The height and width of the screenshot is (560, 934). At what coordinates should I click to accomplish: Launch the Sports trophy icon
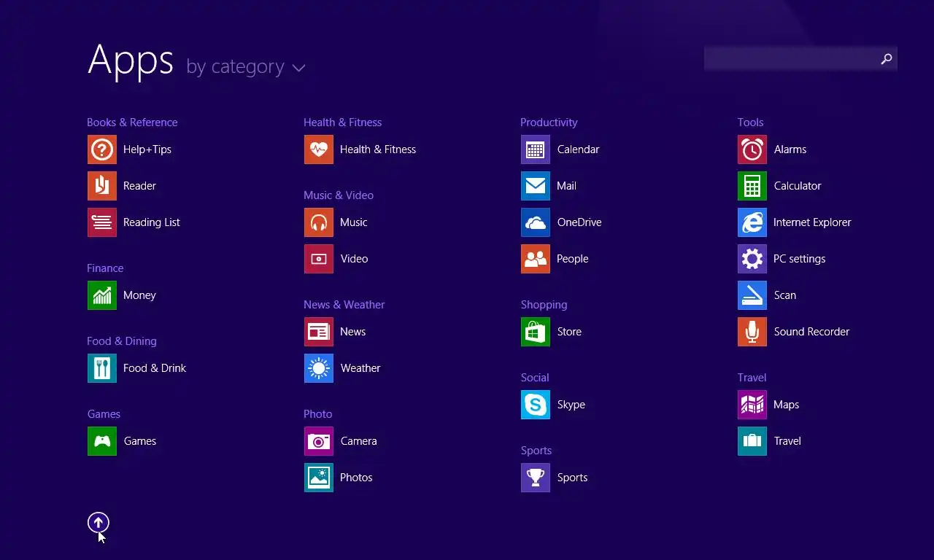click(x=536, y=478)
